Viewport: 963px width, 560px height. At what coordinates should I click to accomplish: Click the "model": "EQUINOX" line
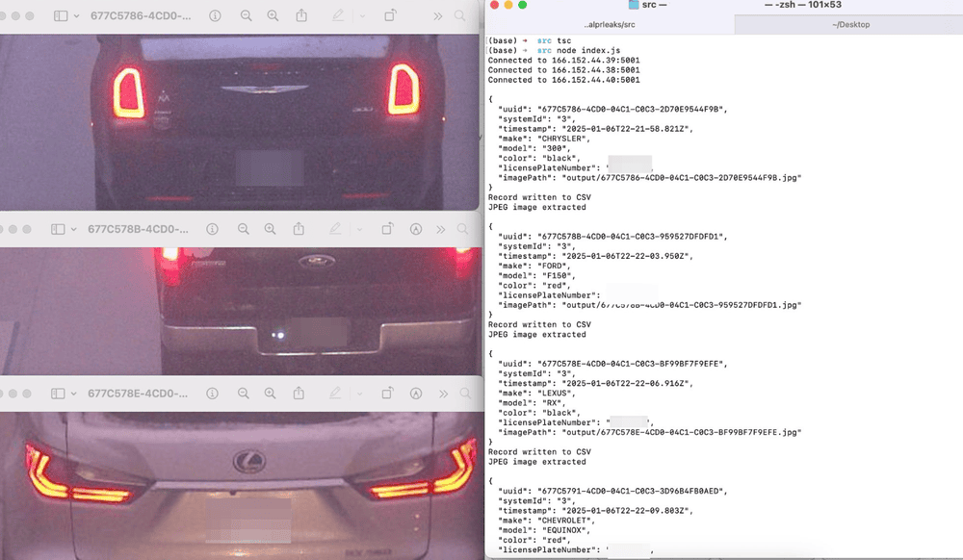[544, 530]
